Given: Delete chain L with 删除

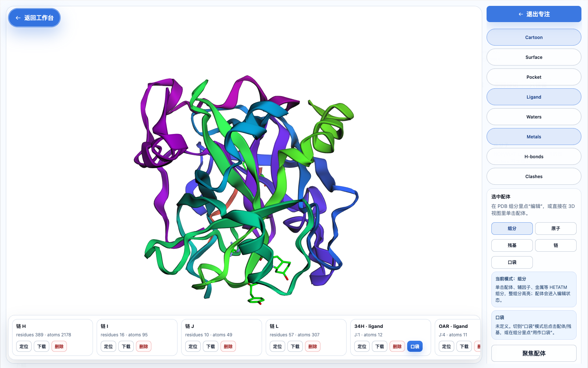Looking at the screenshot, I should (313, 346).
